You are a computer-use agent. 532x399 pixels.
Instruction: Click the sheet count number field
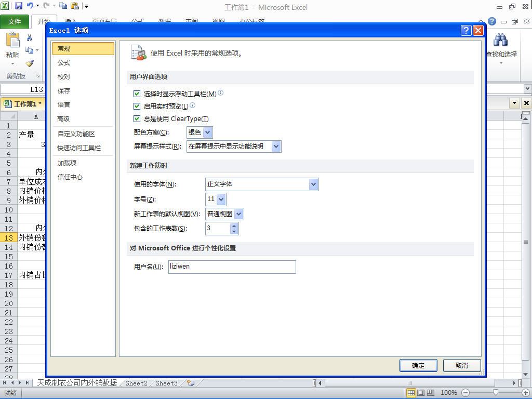pos(218,229)
